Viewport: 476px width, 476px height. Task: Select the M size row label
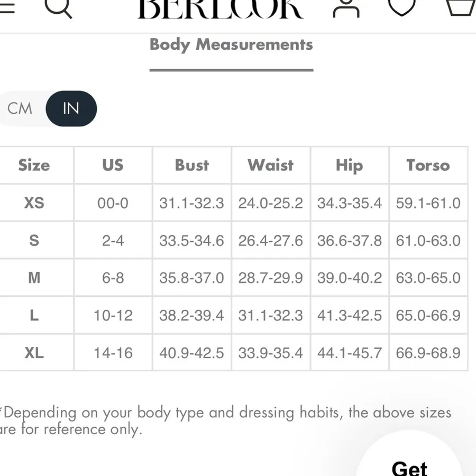click(x=34, y=278)
